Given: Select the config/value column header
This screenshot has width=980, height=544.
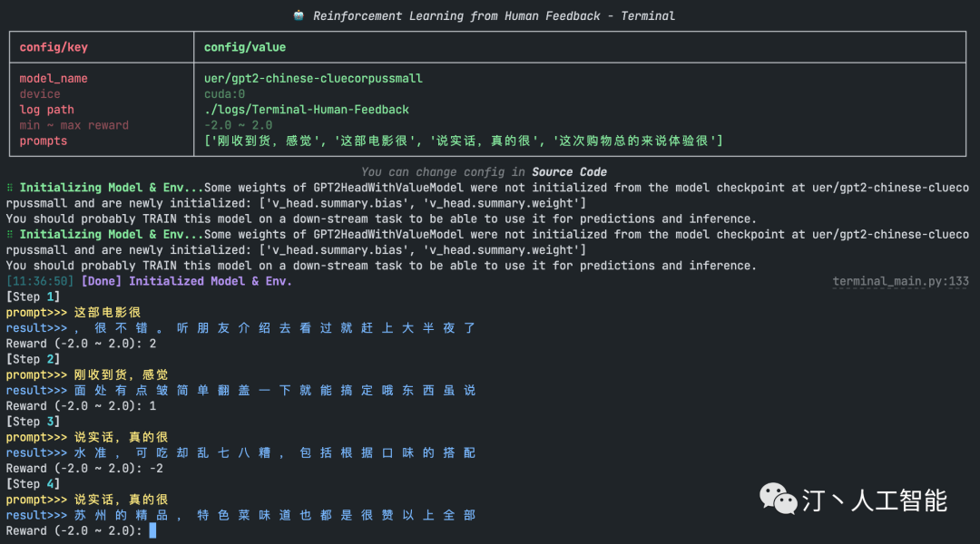Looking at the screenshot, I should click(244, 47).
